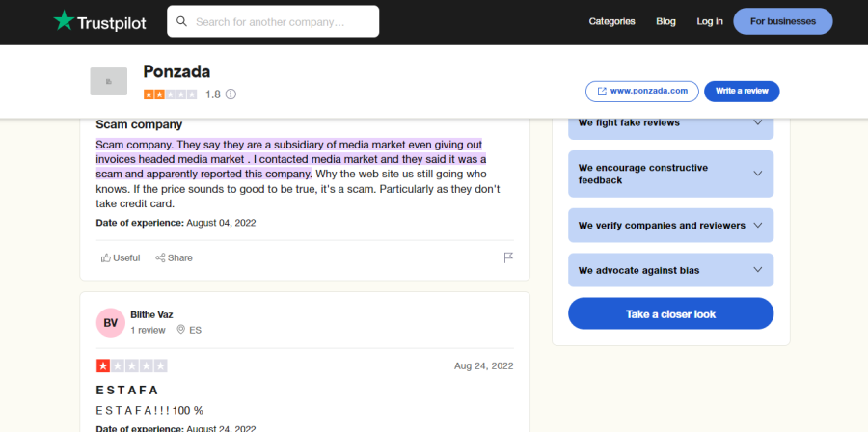Click the Aug 24, 2022 review date
The image size is (868, 432).
point(484,365)
